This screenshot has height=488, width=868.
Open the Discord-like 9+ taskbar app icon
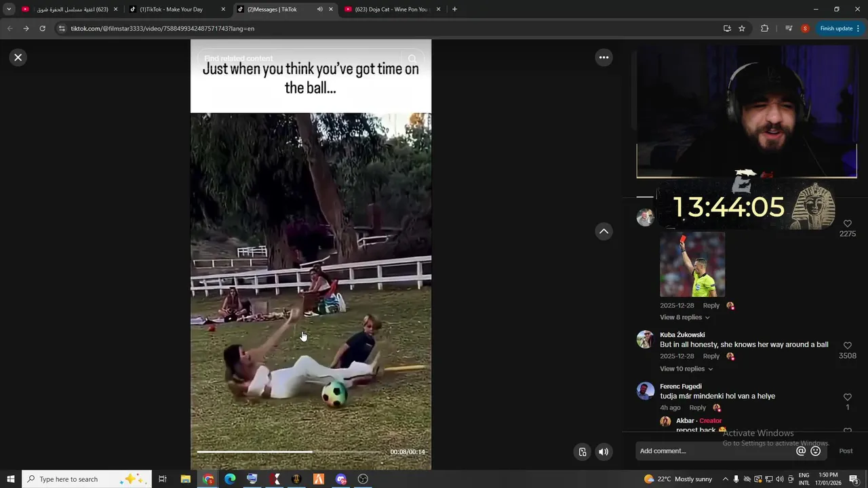pyautogui.click(x=341, y=479)
